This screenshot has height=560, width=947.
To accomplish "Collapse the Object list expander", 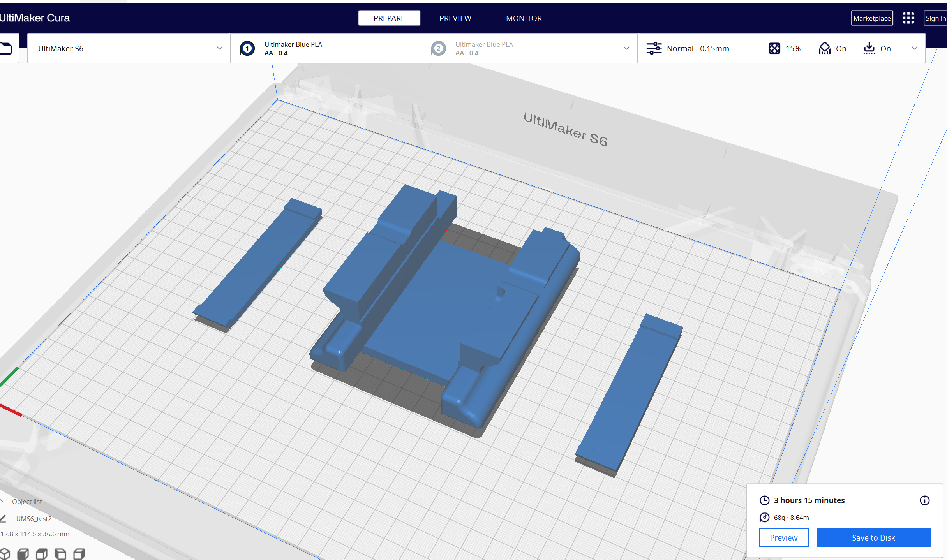I will click(2, 502).
